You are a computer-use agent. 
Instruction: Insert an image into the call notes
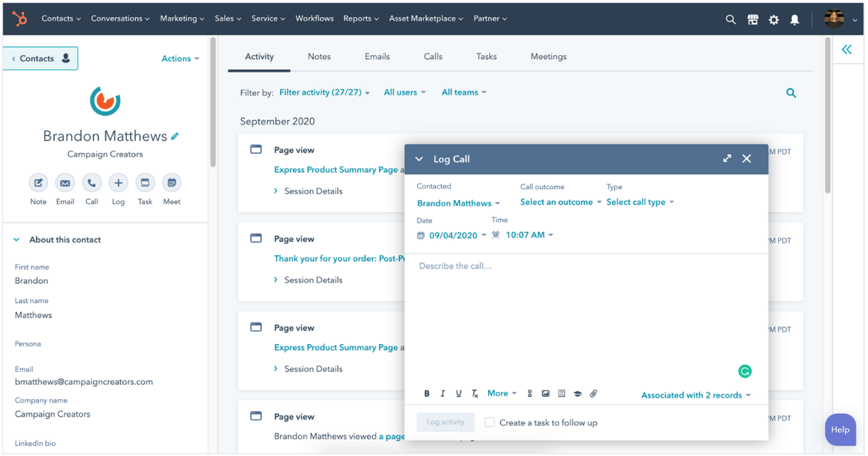tap(546, 393)
